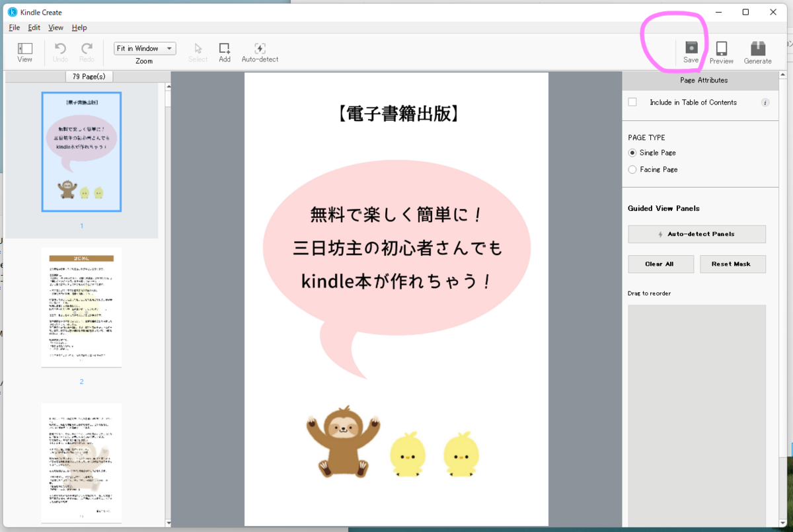Open the File menu
Image resolution: width=793 pixels, height=532 pixels.
pos(14,28)
